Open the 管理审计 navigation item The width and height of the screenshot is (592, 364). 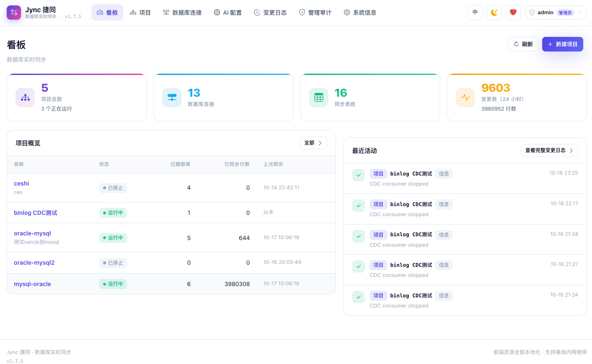tap(315, 13)
